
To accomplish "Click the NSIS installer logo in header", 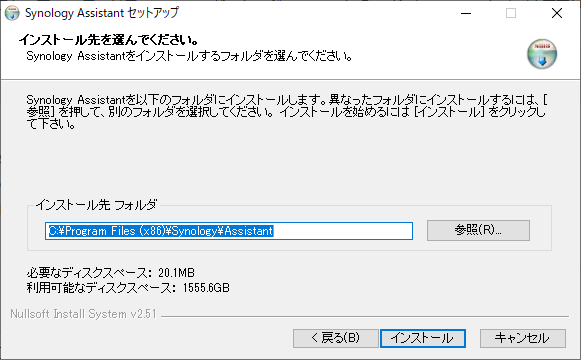I will pyautogui.click(x=542, y=54).
